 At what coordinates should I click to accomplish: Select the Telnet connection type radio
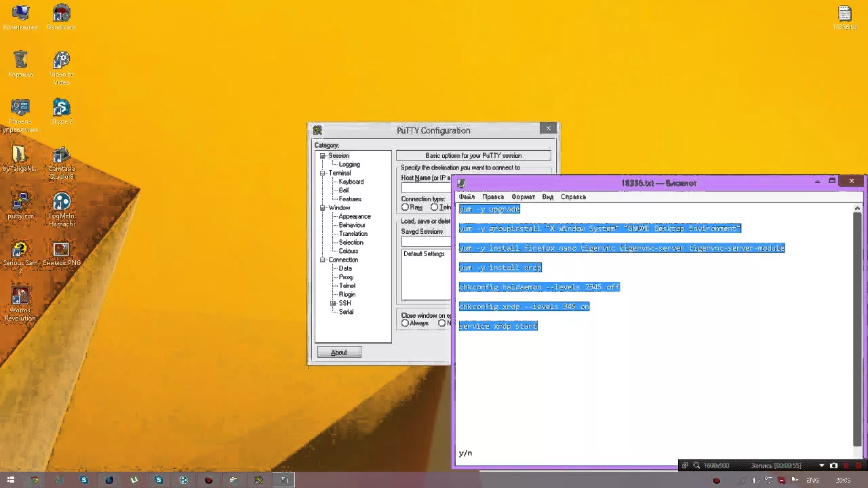(434, 207)
